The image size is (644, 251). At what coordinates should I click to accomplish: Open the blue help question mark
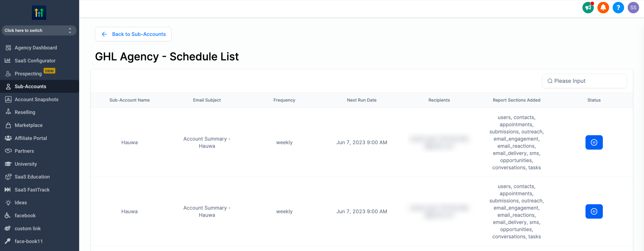(618, 7)
